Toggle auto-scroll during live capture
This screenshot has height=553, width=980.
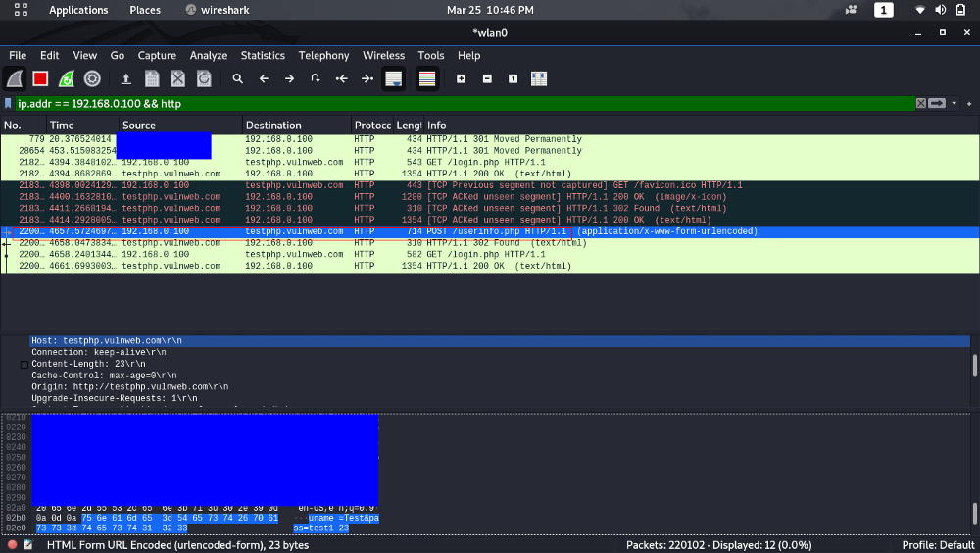[x=394, y=78]
